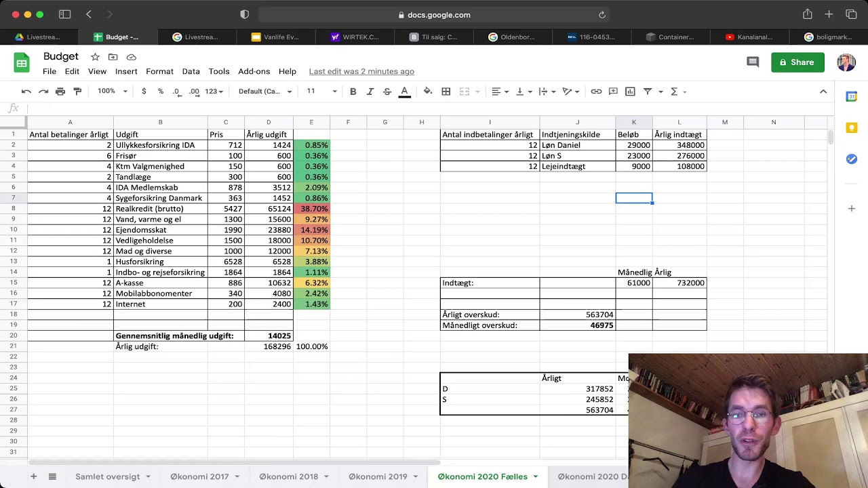The image size is (868, 488).
Task: Click the Safari back button
Action: click(89, 14)
